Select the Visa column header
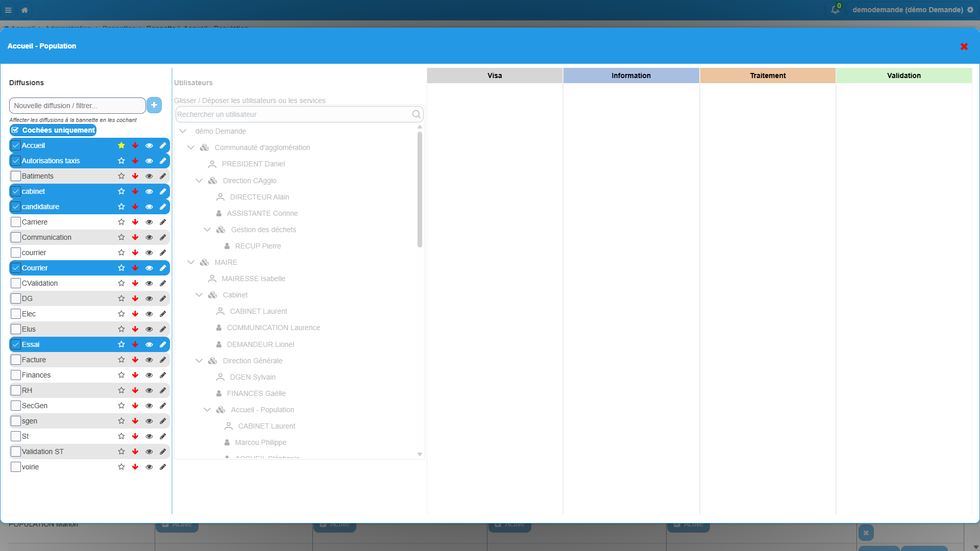Screen dimensions: 980x551 tap(495, 76)
